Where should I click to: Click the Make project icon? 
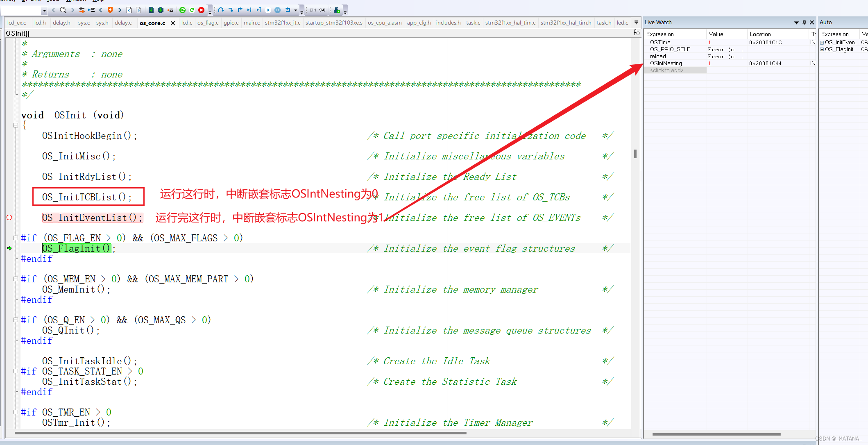161,10
